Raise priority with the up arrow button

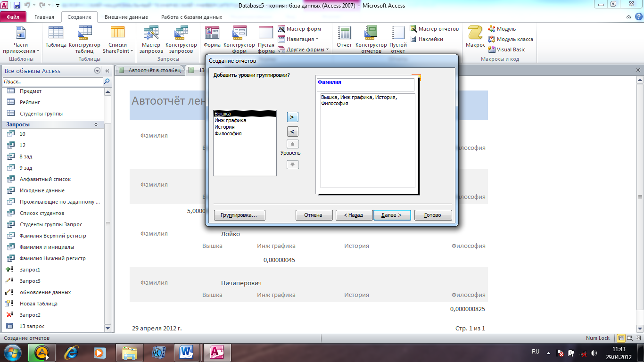(x=293, y=144)
